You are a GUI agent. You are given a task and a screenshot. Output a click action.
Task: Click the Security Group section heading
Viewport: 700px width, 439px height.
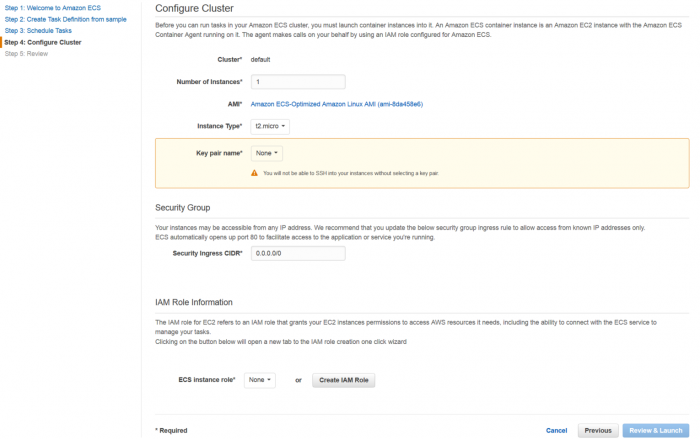(183, 208)
